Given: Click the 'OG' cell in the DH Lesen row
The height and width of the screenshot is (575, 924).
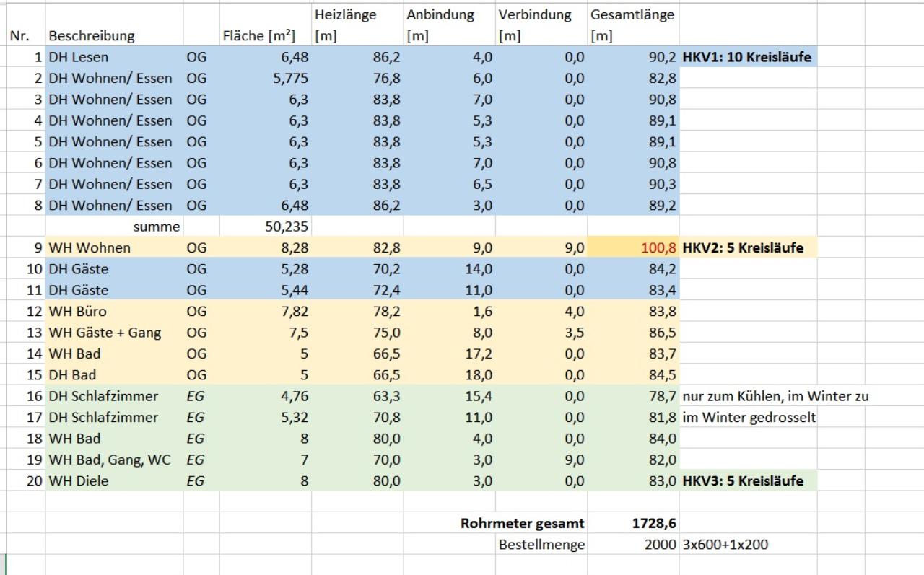Looking at the screenshot, I should pyautogui.click(x=201, y=57).
